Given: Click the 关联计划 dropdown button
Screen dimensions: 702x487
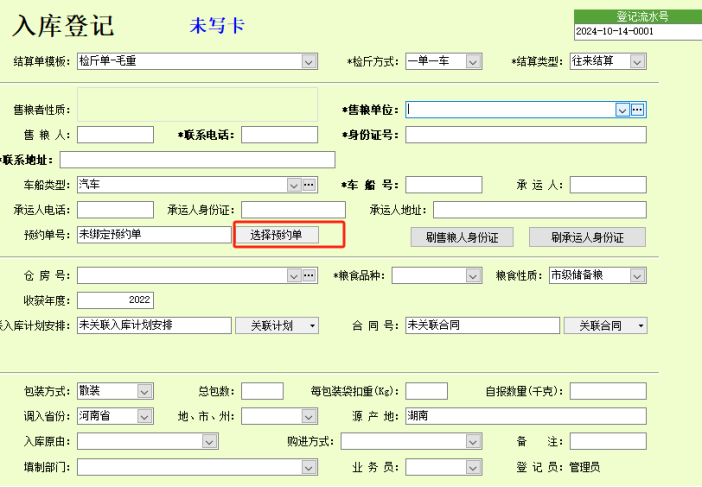Looking at the screenshot, I should 276,325.
